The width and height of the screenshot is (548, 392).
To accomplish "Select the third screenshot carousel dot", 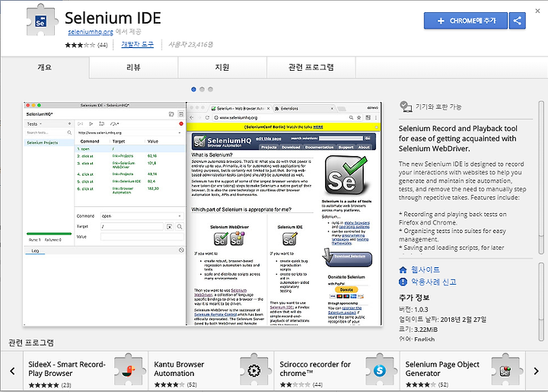I will (x=210, y=90).
